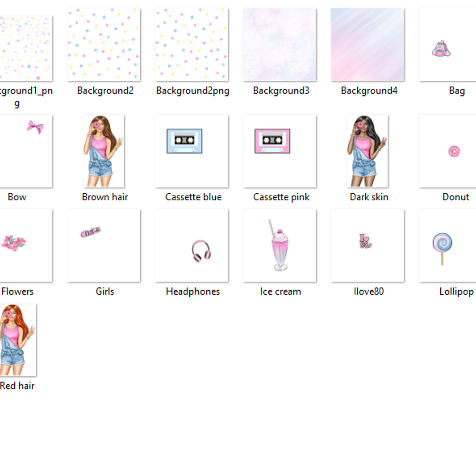This screenshot has height=476, width=476.
Task: Open the Ilove80 sticker file
Action: [x=367, y=245]
